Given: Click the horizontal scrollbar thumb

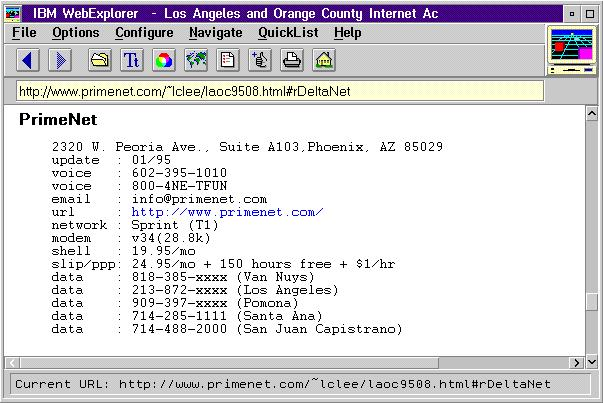Looking at the screenshot, I should [x=229, y=363].
